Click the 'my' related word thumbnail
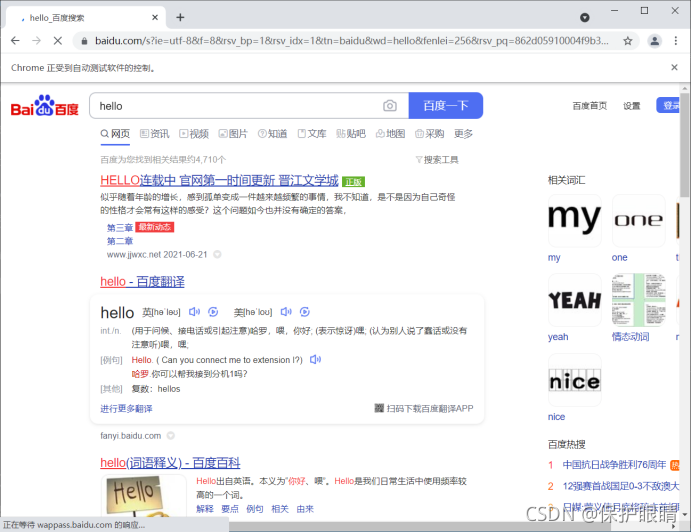This screenshot has height=532, width=692. point(575,221)
